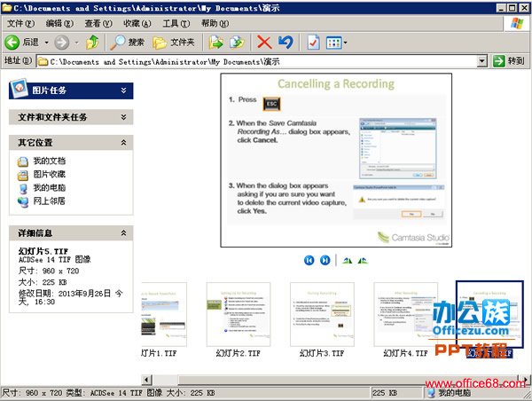This screenshot has width=532, height=401.
Task: Click 幻灯片5.TIF name in details
Action: [43, 251]
